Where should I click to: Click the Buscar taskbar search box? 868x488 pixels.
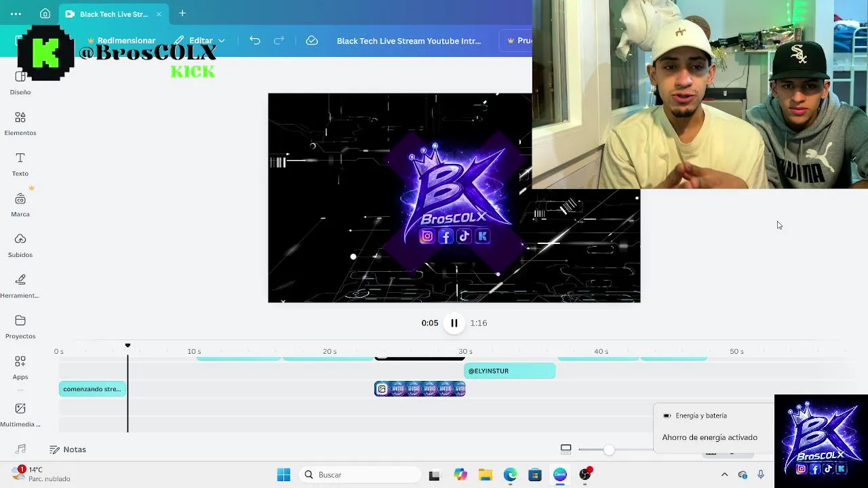pyautogui.click(x=359, y=475)
